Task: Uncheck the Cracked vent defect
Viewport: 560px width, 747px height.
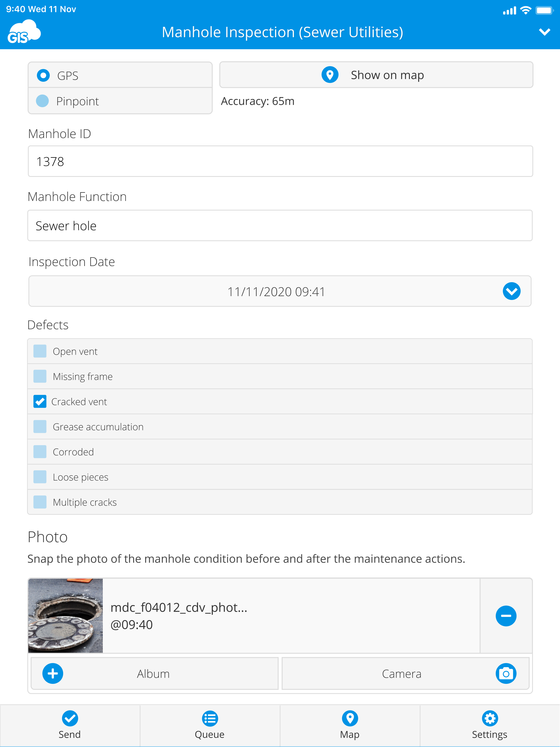Action: [40, 401]
